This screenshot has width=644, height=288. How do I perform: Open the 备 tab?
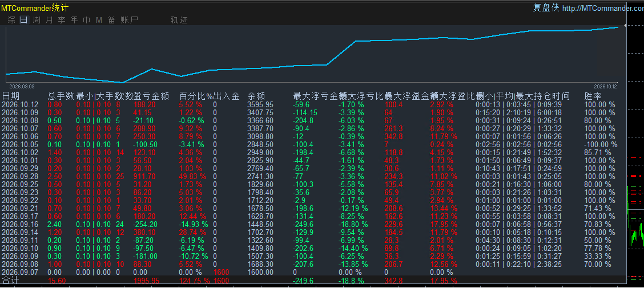[111, 20]
